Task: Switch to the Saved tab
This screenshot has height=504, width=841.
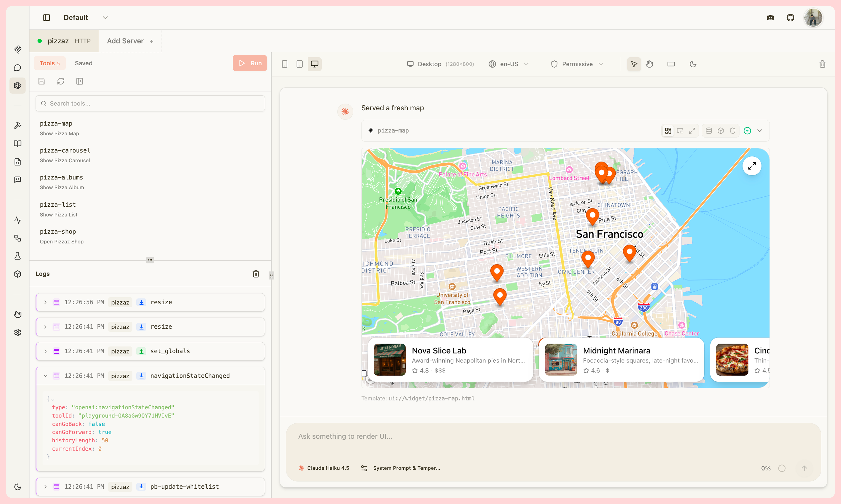Action: [83, 63]
